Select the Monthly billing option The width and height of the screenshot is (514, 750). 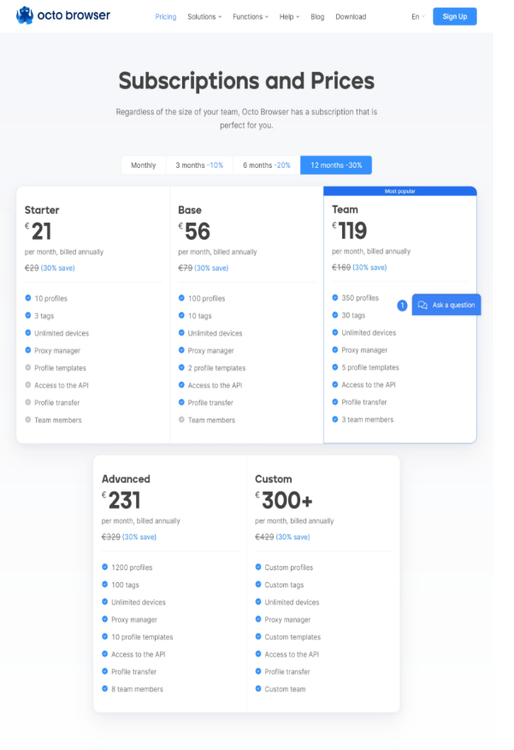143,165
